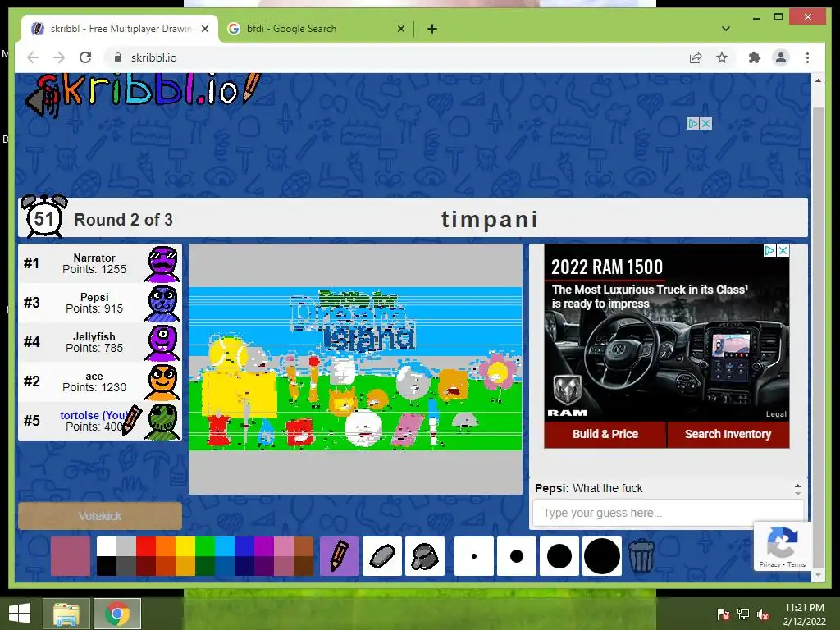This screenshot has height=630, width=840.
Task: Open the Chrome extensions puzzle menu
Action: (x=755, y=57)
